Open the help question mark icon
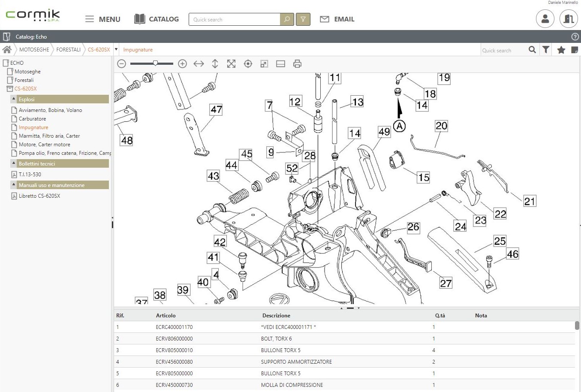This screenshot has height=392, width=581. coord(575,37)
